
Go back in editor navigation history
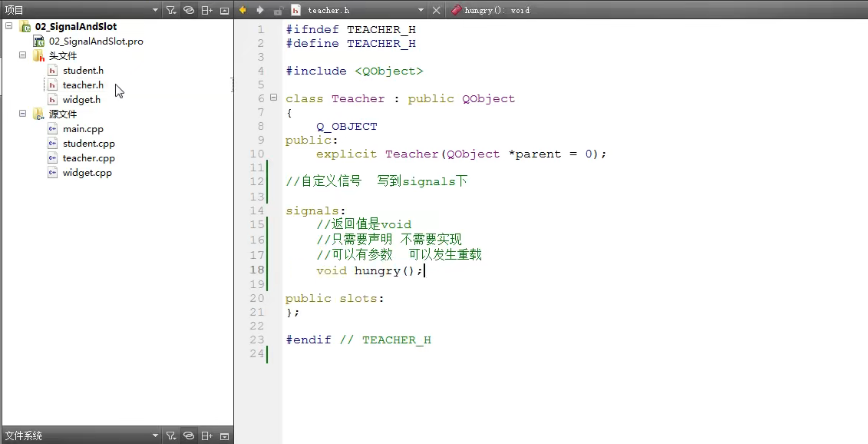(243, 10)
